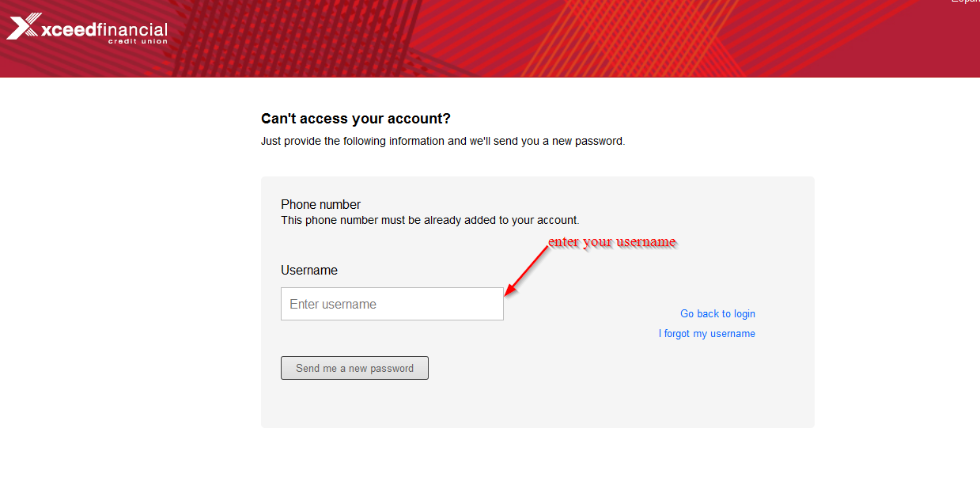The width and height of the screenshot is (980, 489).
Task: Focus the Enter username text field
Action: click(392, 304)
